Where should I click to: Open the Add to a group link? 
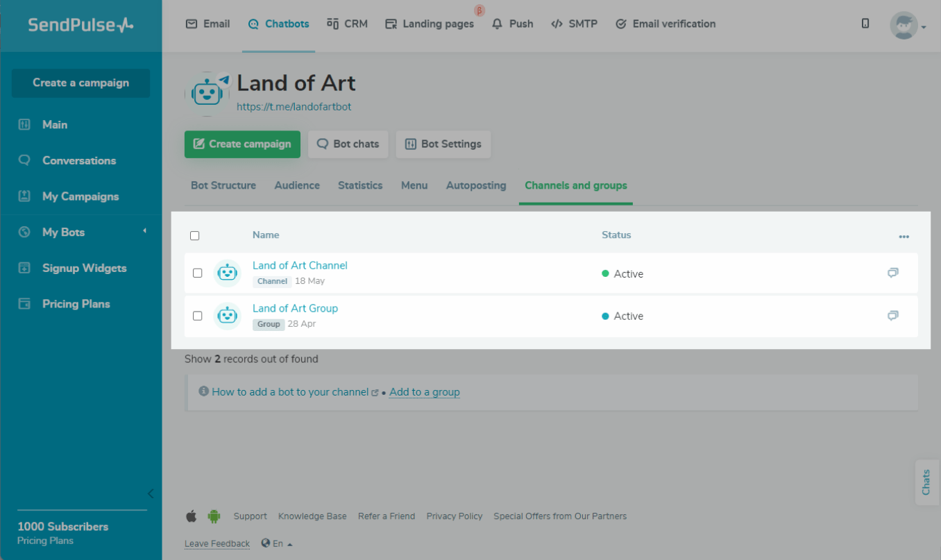424,392
